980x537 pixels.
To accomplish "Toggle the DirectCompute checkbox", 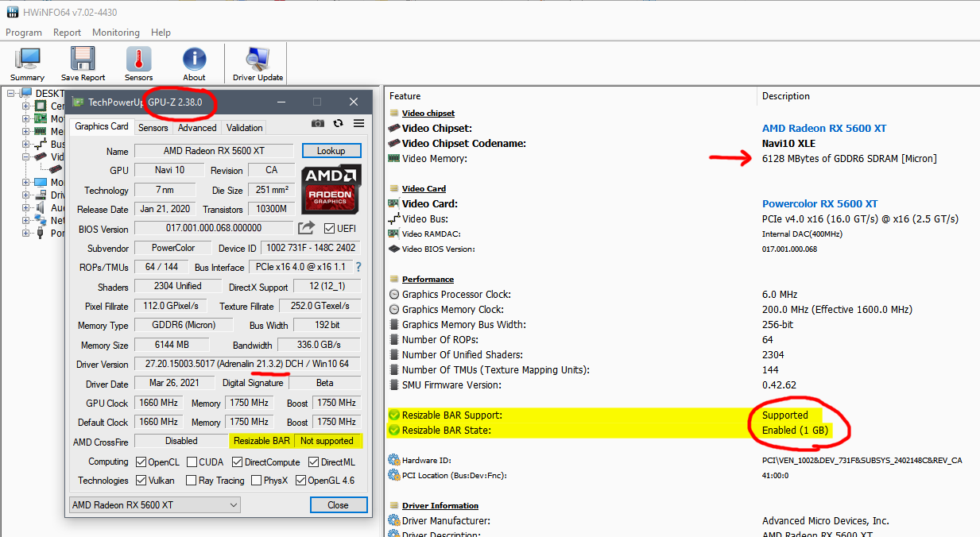I will pos(237,462).
